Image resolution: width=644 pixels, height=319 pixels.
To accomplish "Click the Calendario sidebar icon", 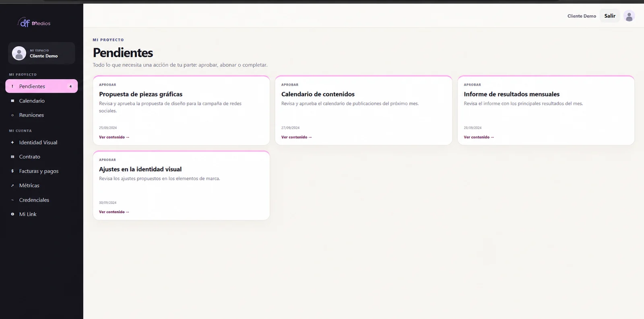I will [12, 101].
